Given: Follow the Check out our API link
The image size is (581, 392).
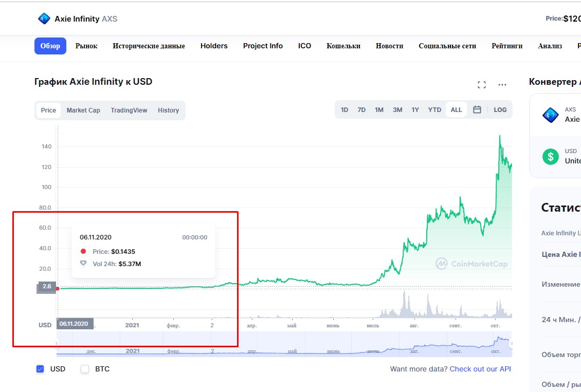Looking at the screenshot, I should (480, 369).
